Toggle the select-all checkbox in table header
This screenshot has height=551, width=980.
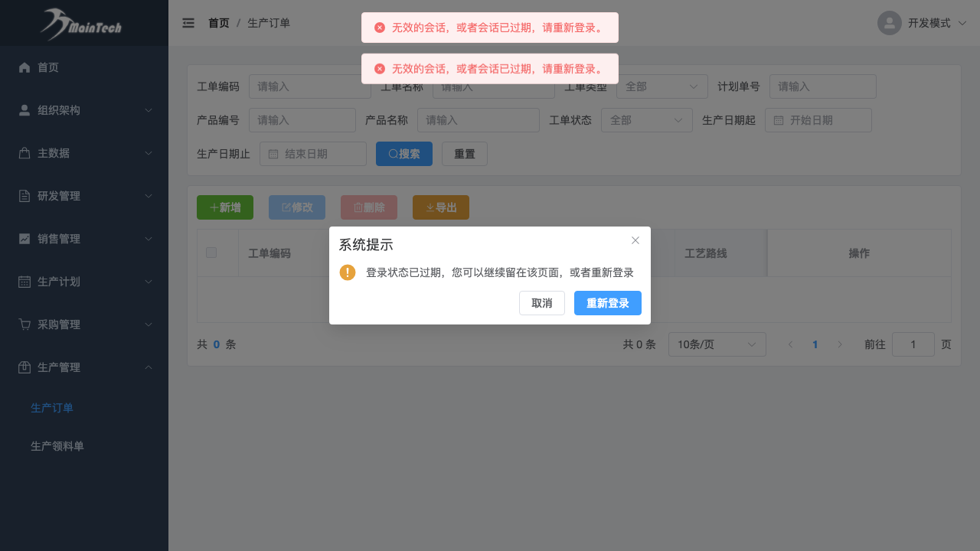211,253
